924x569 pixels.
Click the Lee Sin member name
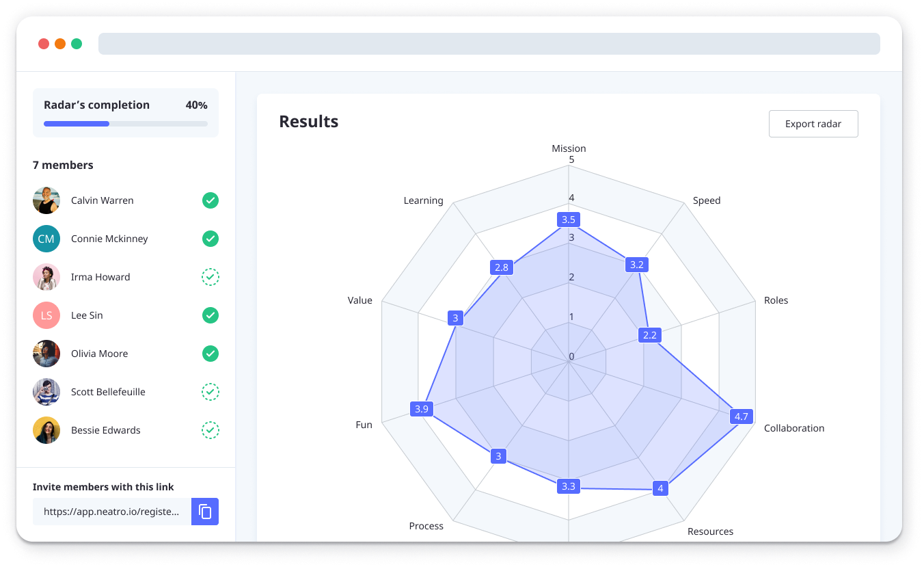[x=87, y=315]
